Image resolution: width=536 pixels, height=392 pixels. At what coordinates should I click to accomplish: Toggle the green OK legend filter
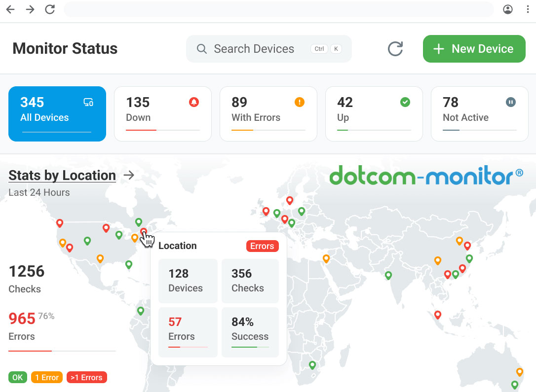17,378
